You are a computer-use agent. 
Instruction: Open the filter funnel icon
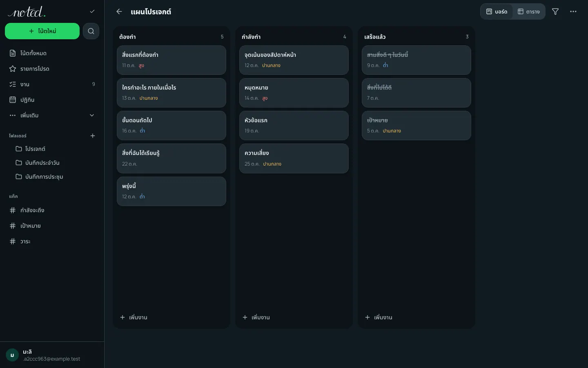click(x=555, y=11)
